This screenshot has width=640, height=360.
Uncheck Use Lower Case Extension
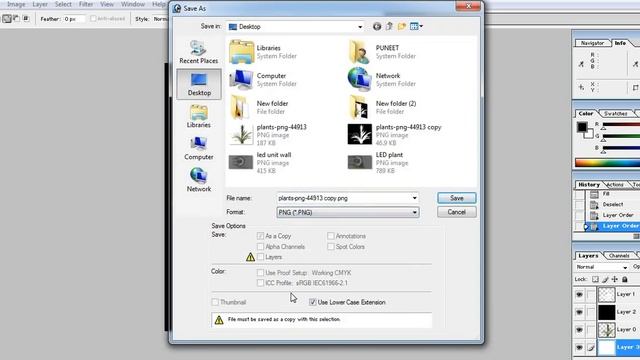click(313, 302)
